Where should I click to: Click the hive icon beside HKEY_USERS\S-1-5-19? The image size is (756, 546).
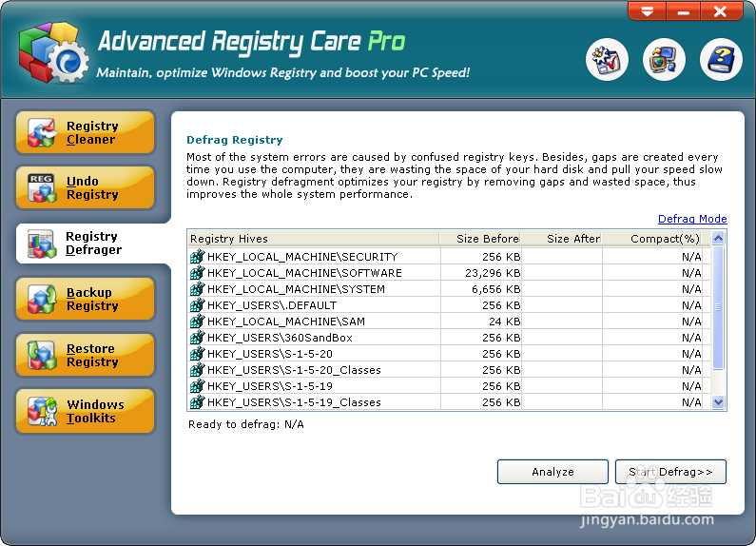[197, 386]
